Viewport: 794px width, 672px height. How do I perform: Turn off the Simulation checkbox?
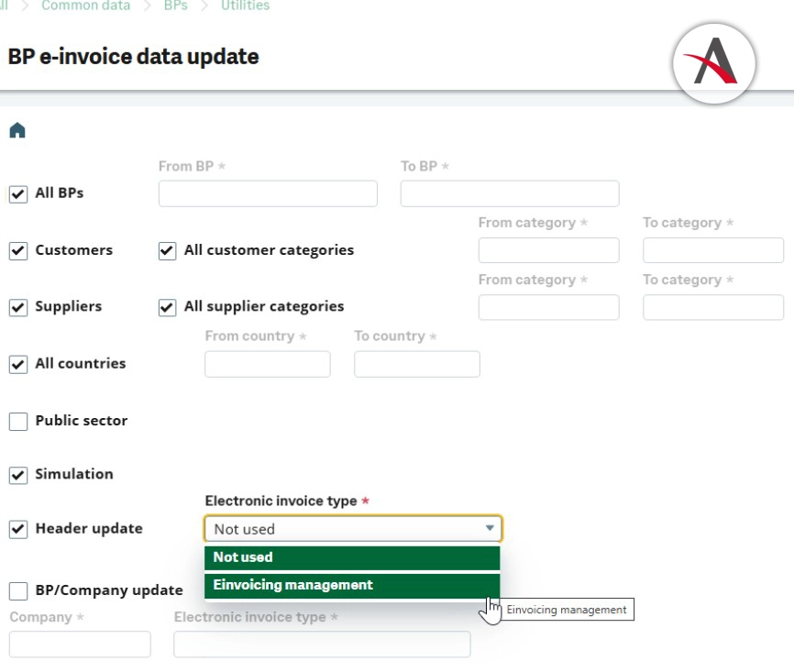[18, 475]
